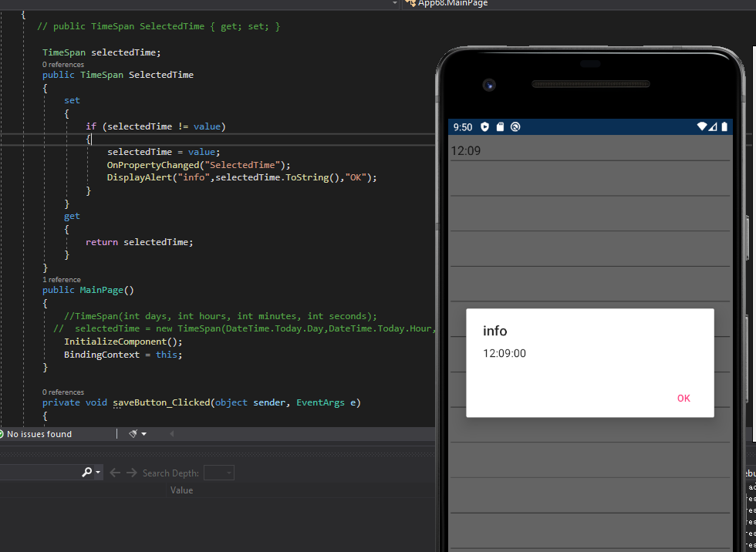Tap the 12:09 time picker field
756x552 pixels.
tap(589, 151)
